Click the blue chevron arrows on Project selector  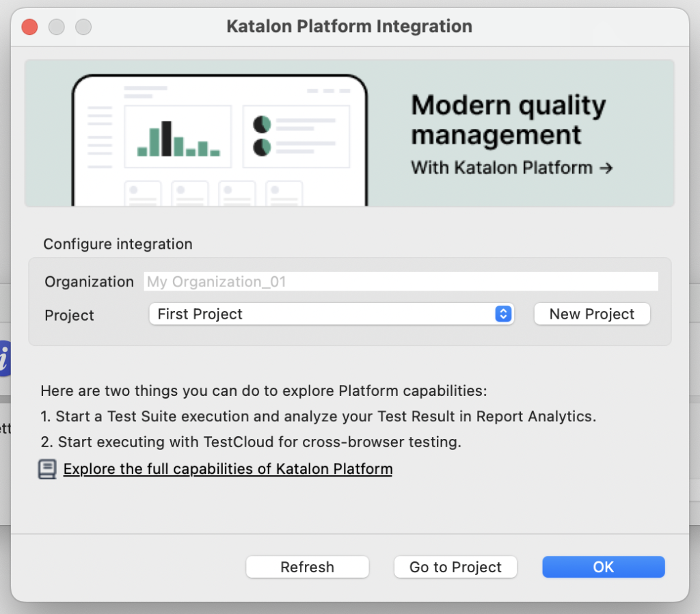click(503, 315)
